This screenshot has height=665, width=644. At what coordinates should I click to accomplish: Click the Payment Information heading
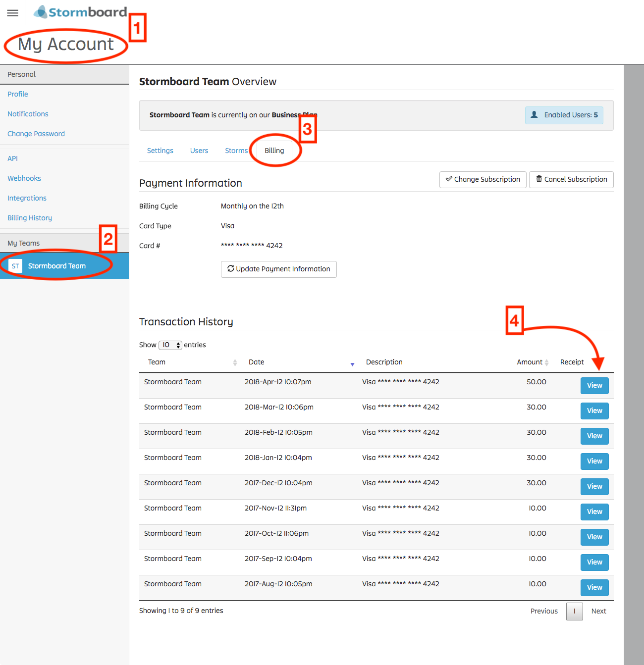click(x=191, y=183)
